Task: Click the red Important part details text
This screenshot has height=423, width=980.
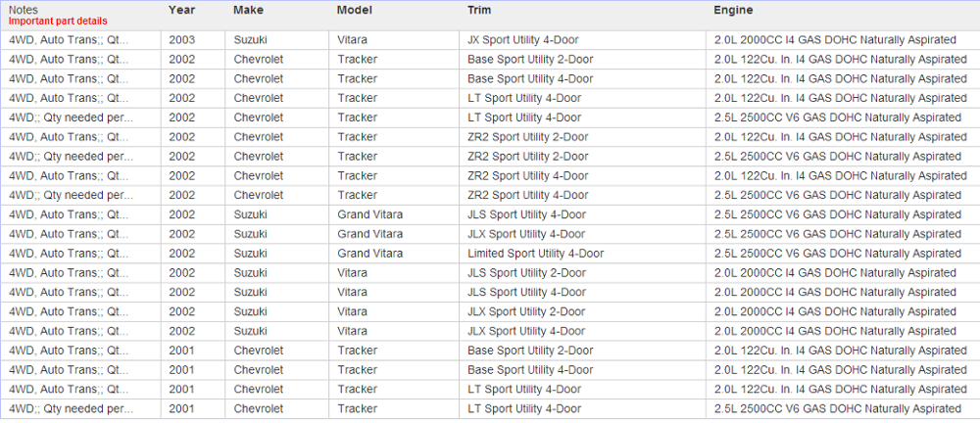Action: pos(58,21)
